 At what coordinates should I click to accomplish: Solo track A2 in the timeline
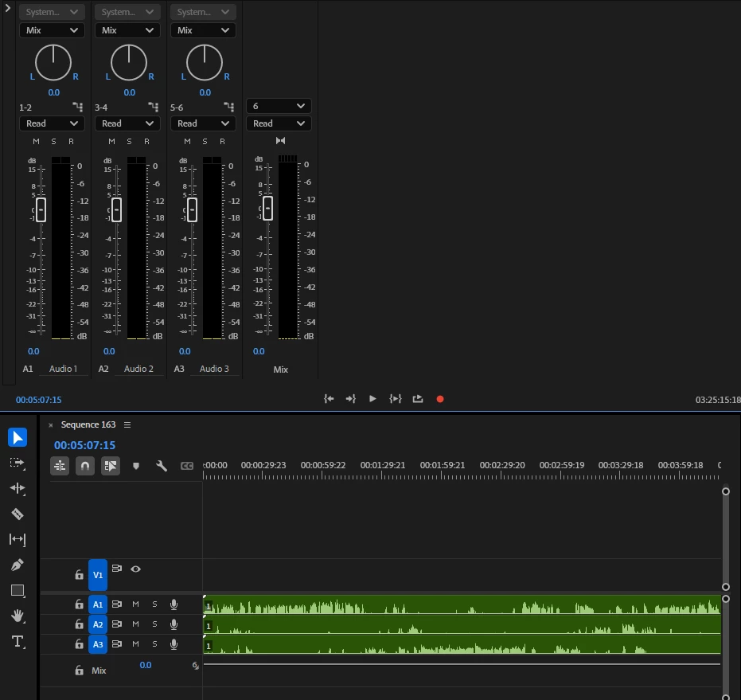[x=154, y=624]
